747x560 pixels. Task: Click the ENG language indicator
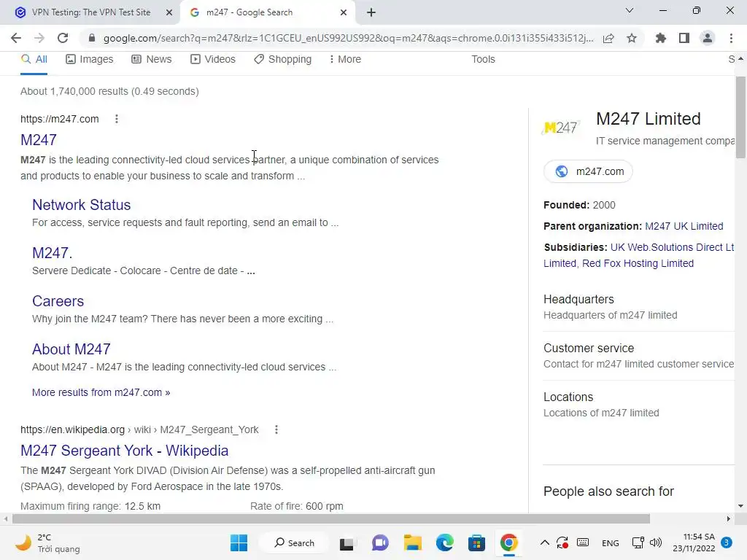(x=611, y=542)
